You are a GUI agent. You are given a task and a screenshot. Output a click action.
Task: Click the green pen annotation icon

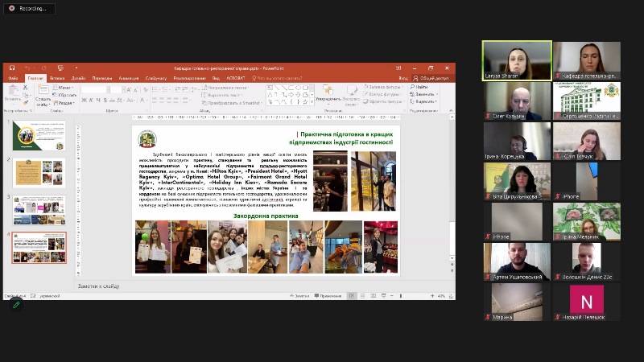click(x=15, y=304)
